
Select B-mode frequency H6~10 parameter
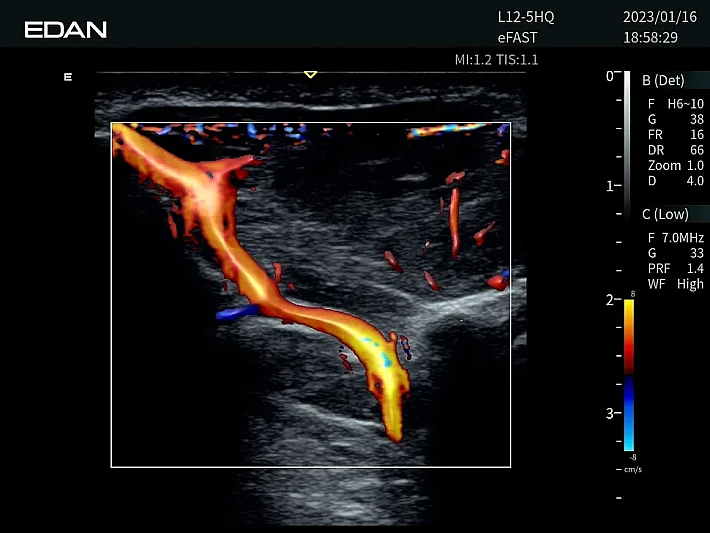coord(675,104)
